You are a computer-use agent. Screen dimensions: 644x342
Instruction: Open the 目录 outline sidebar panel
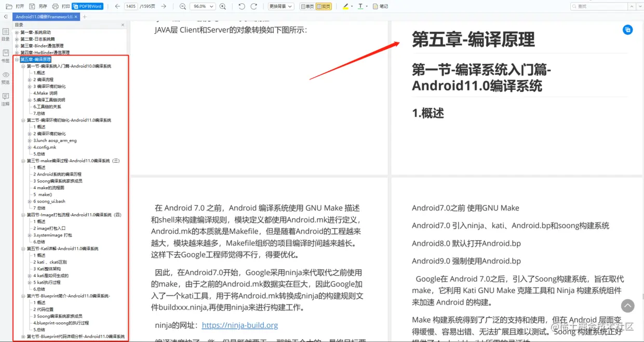pyautogui.click(x=5, y=34)
